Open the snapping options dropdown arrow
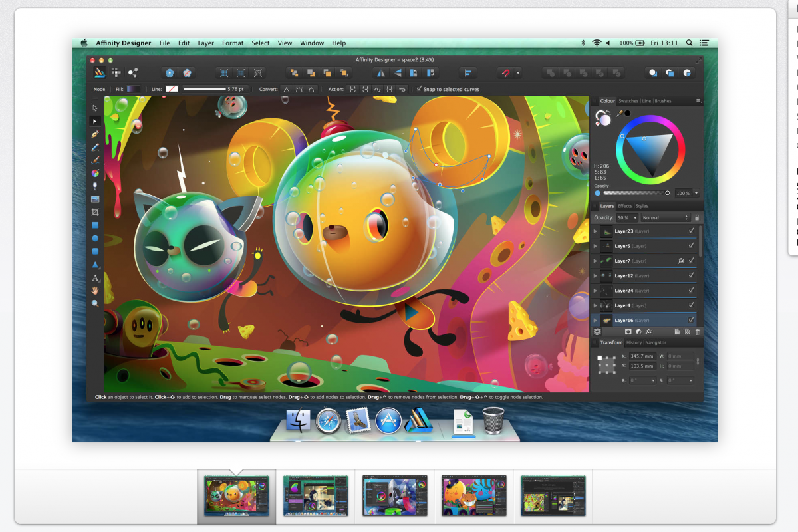Viewport: 798px width, 532px height. (x=518, y=73)
